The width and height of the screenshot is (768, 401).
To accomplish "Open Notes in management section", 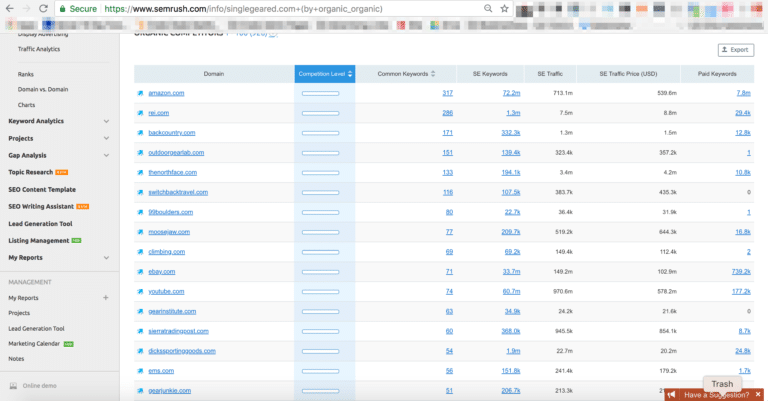I will point(16,359).
